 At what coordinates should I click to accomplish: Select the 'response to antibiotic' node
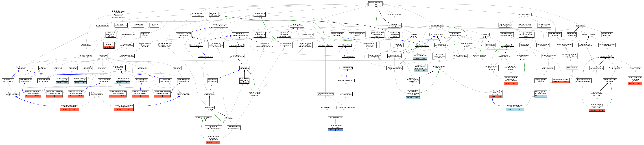tap(109, 45)
